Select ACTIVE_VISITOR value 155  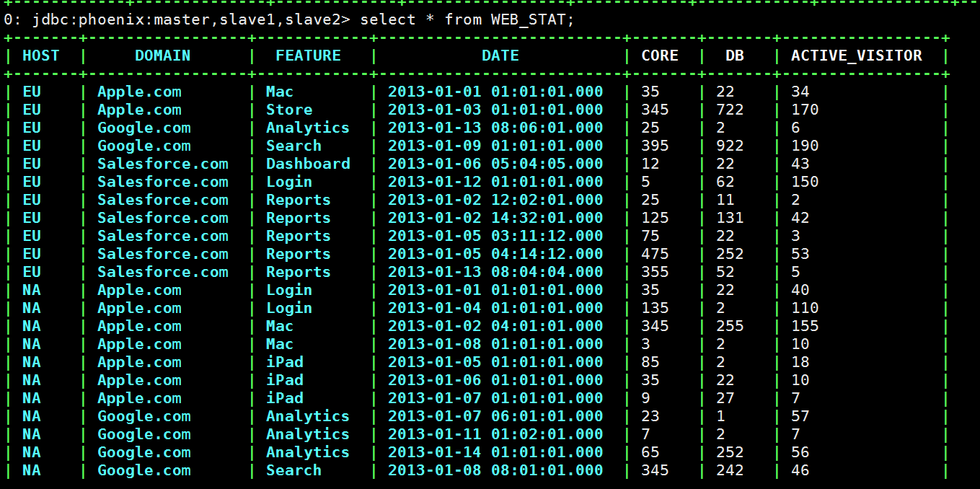pos(805,326)
